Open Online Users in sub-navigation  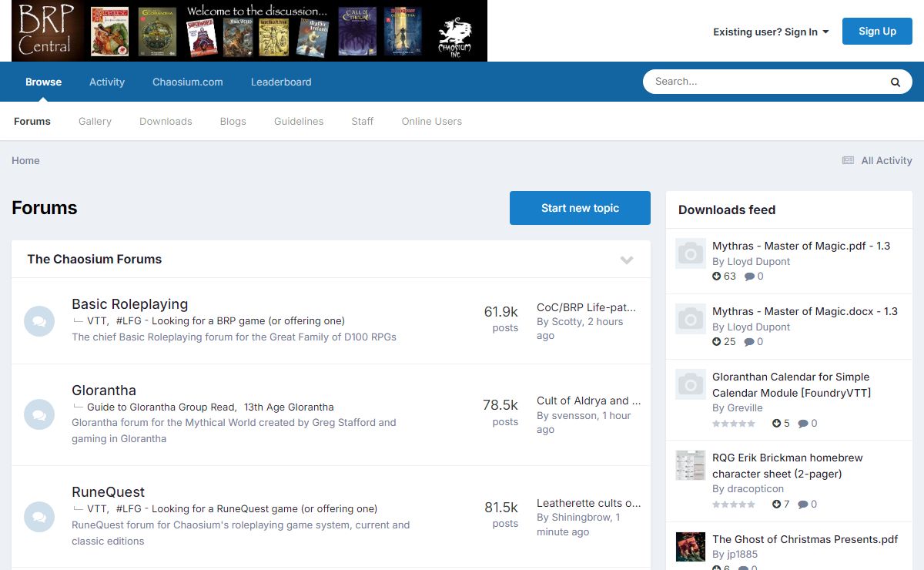click(x=432, y=121)
